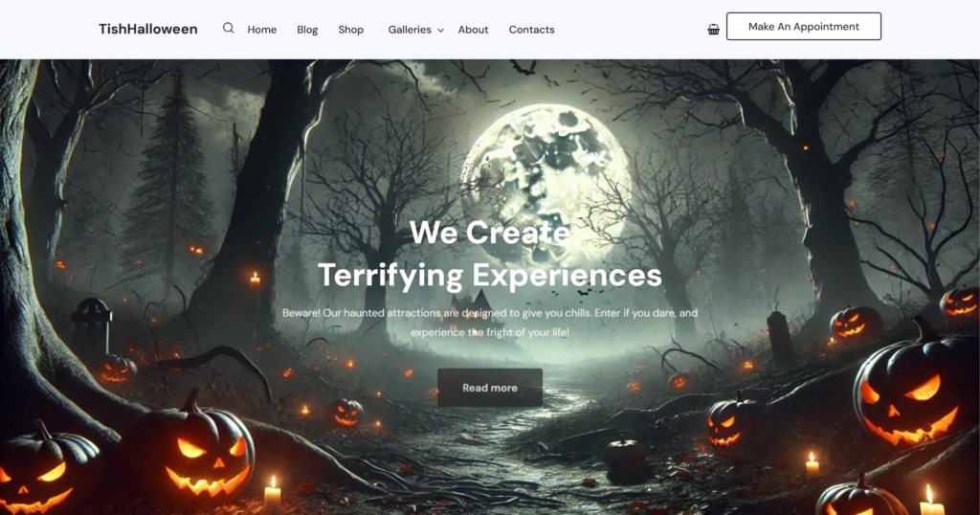980x515 pixels.
Task: Click the "We Create" heading line
Action: tap(490, 233)
